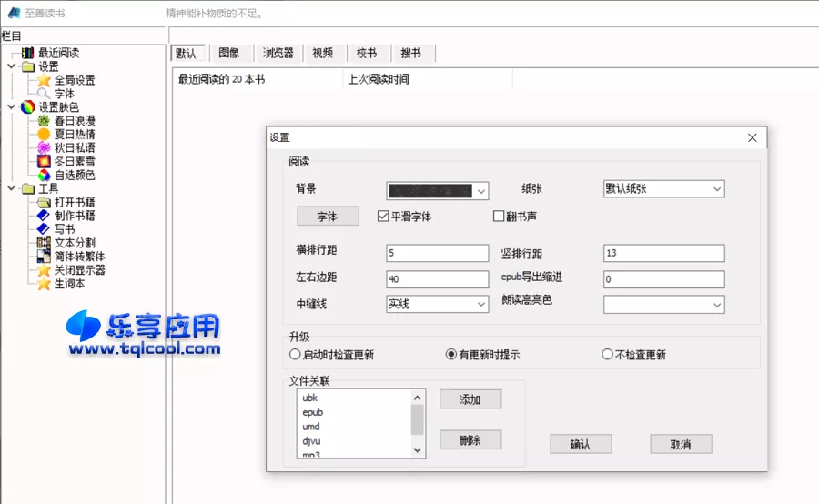Confirm settings with 确认 button
This screenshot has width=819, height=504.
pos(581,445)
